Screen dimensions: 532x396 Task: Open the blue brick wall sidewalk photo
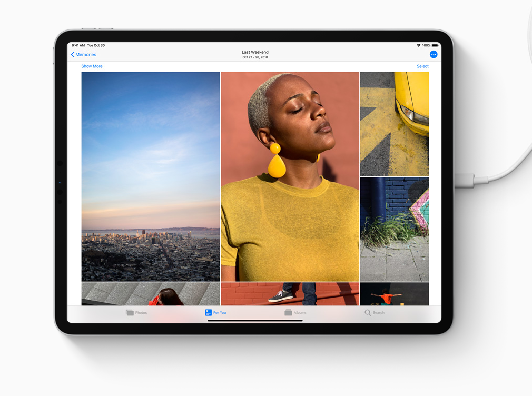pyautogui.click(x=394, y=230)
